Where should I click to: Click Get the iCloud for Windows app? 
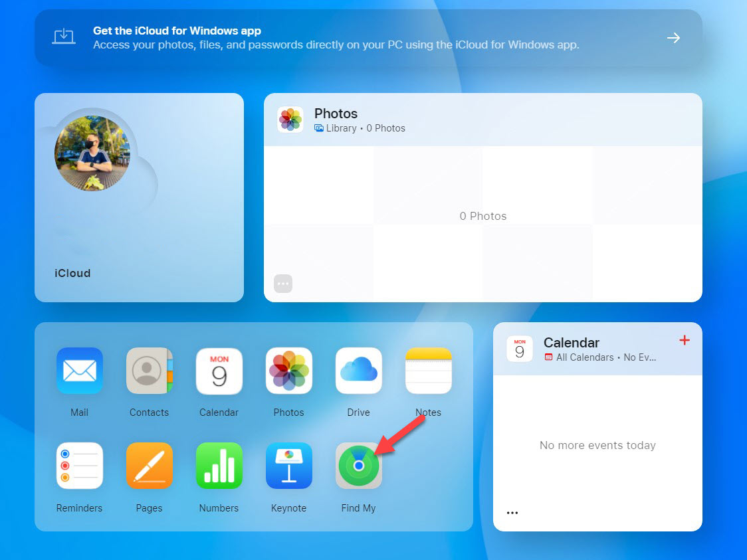(177, 31)
